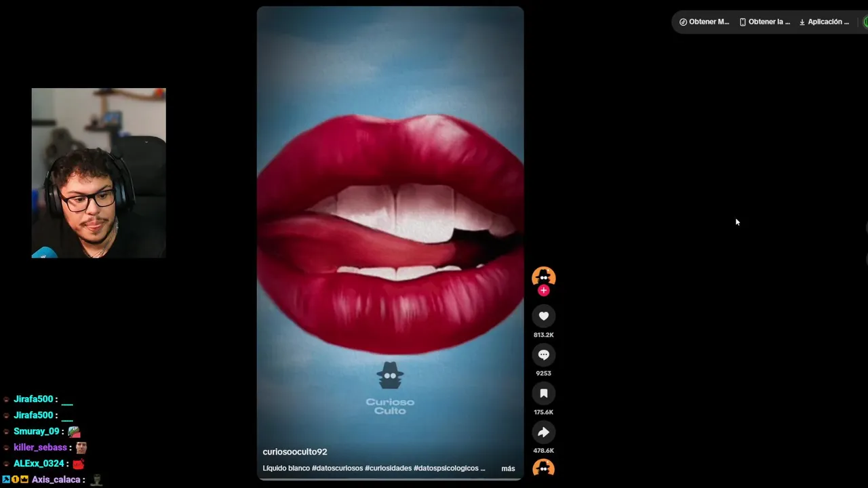The image size is (868, 488).
Task: Select chat user Axis_calaca
Action: click(x=56, y=480)
